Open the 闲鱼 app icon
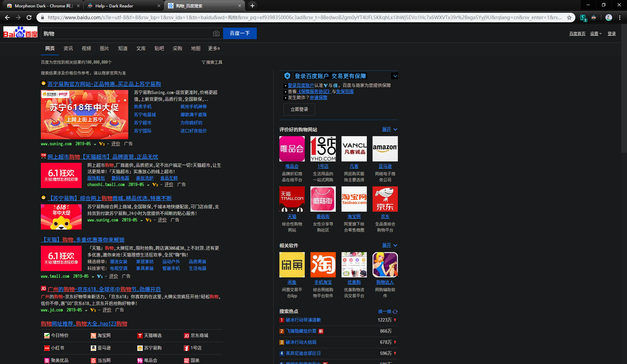Screen dimensions: 627x364 click(292, 265)
